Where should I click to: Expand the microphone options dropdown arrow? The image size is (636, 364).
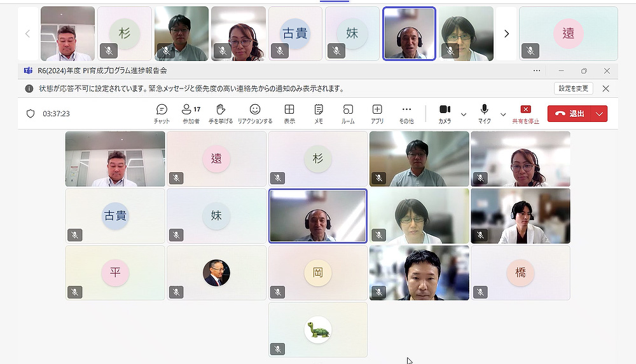pos(503,114)
